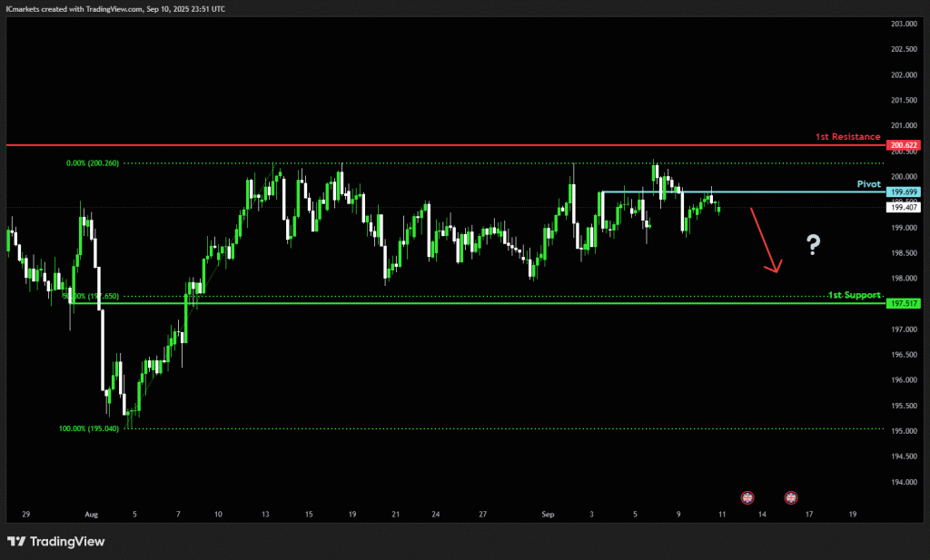Click the ICmarkets TradingView.com header caption
The height and width of the screenshot is (560, 930).
[115, 9]
